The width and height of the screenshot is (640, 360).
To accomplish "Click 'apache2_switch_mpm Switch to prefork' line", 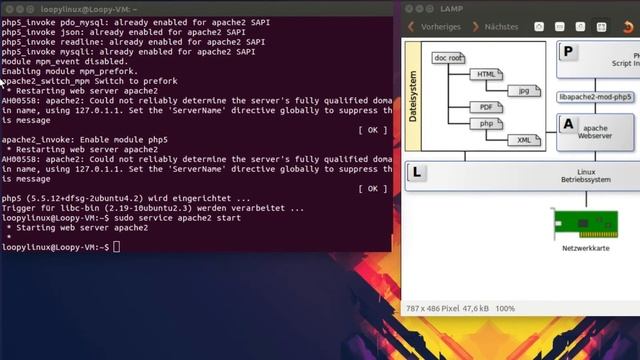I will tap(89, 81).
